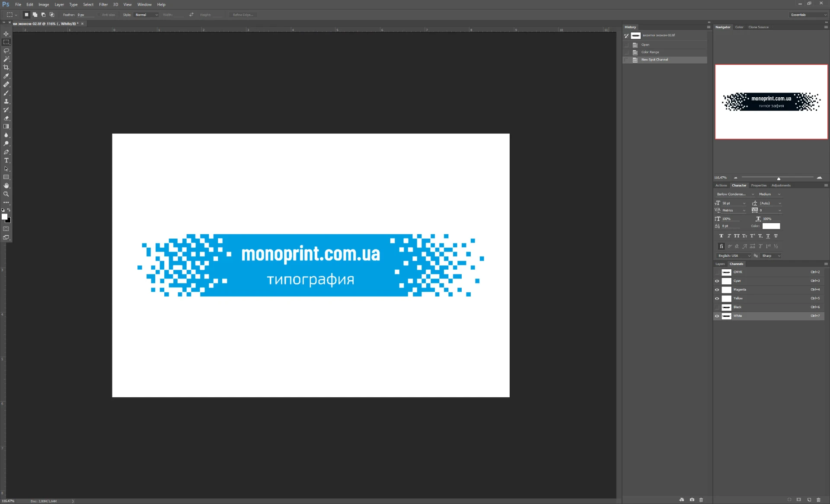
Task: Select the Healing Brush tool
Action: point(6,84)
